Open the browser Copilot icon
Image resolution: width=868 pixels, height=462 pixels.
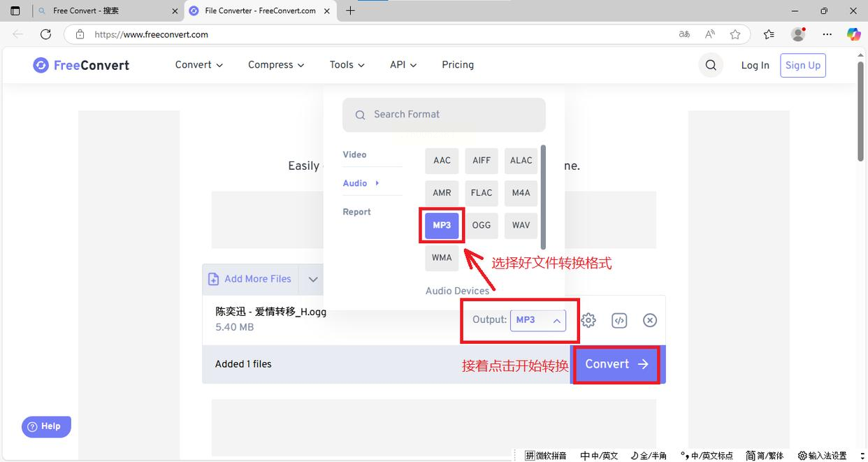click(853, 34)
